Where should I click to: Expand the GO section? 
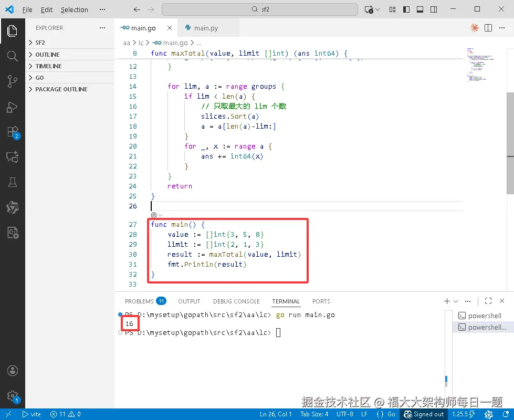click(x=70, y=78)
